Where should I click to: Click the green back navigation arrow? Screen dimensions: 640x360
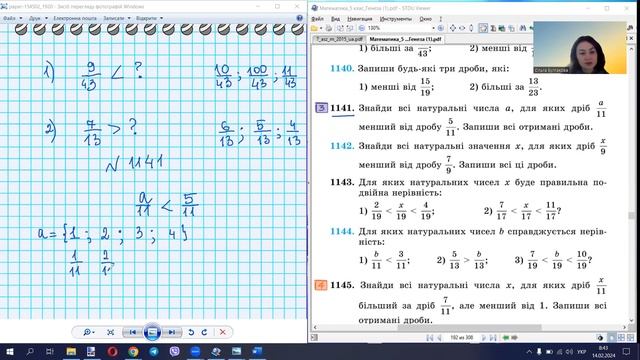(506, 338)
